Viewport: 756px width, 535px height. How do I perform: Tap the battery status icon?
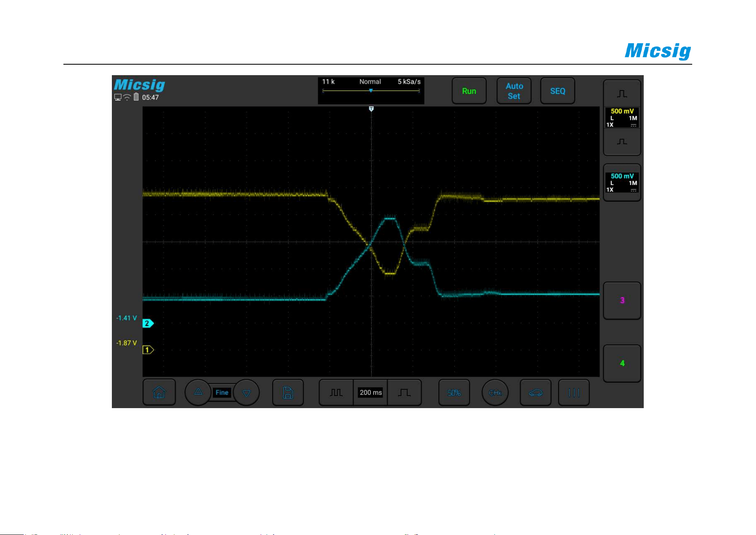(x=136, y=97)
